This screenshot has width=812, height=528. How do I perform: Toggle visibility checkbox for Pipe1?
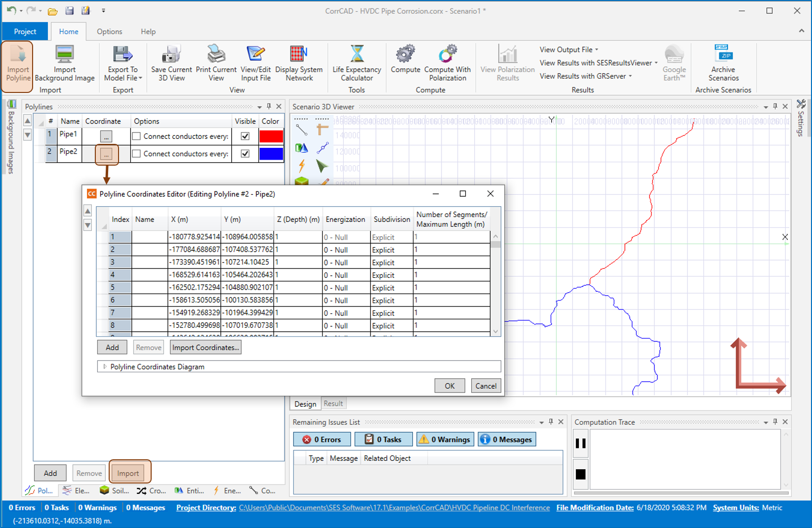click(x=245, y=136)
